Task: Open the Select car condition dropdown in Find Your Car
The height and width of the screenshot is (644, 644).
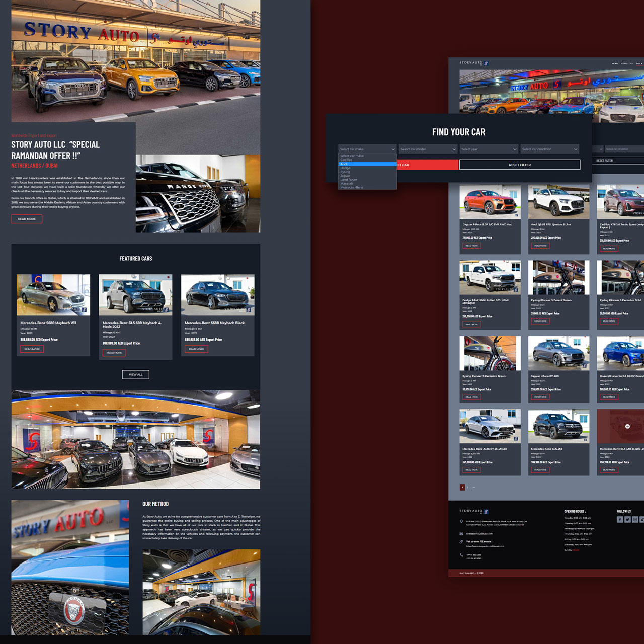Action: pyautogui.click(x=549, y=149)
